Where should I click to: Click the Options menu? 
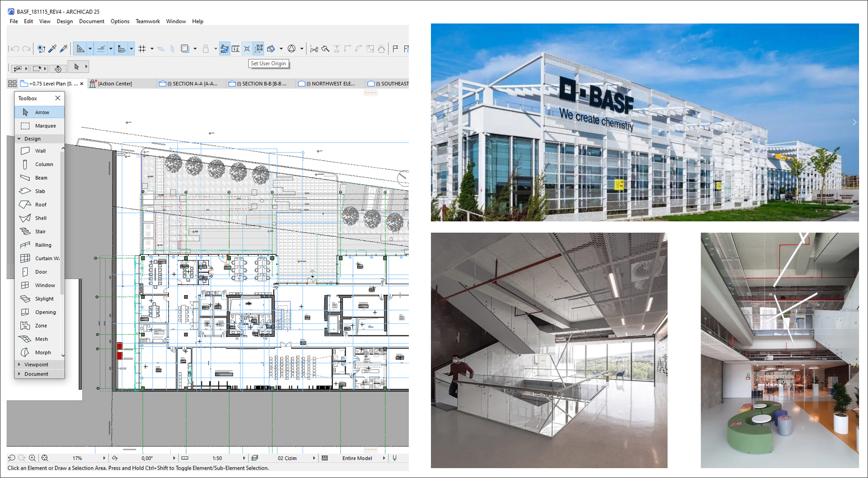120,21
